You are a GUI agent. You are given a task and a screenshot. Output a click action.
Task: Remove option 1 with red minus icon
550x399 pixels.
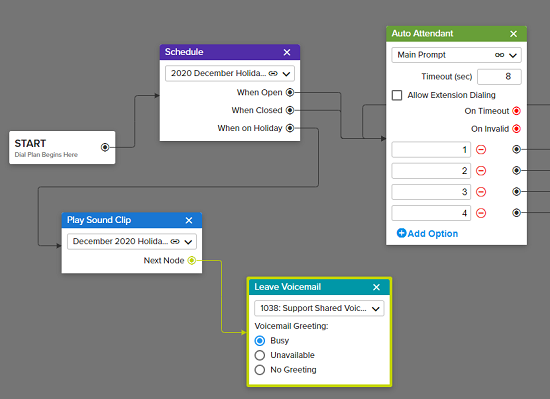point(481,150)
